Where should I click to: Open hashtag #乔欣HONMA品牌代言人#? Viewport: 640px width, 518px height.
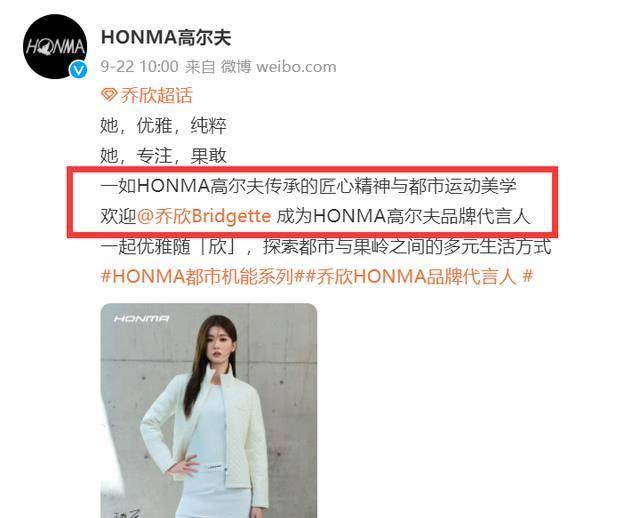click(419, 276)
